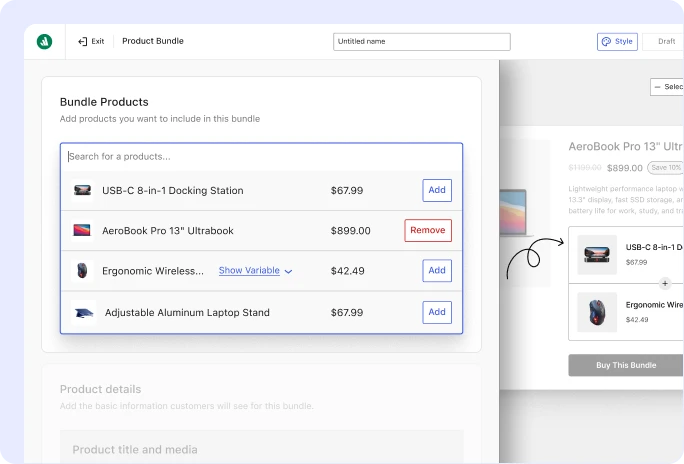Add the Ergonomic Wireless product
This screenshot has height=464, width=684.
(437, 270)
